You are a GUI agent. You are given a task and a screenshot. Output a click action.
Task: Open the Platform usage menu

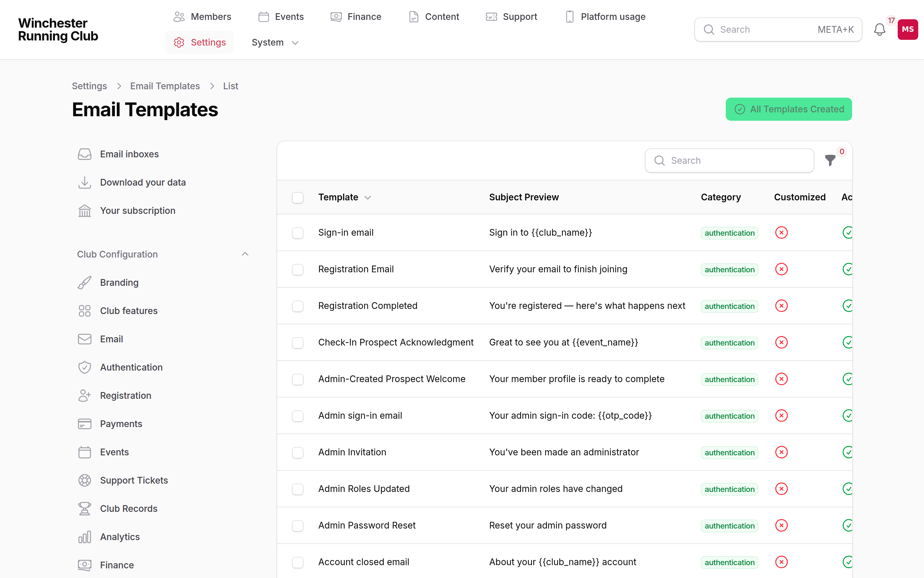[x=605, y=17]
